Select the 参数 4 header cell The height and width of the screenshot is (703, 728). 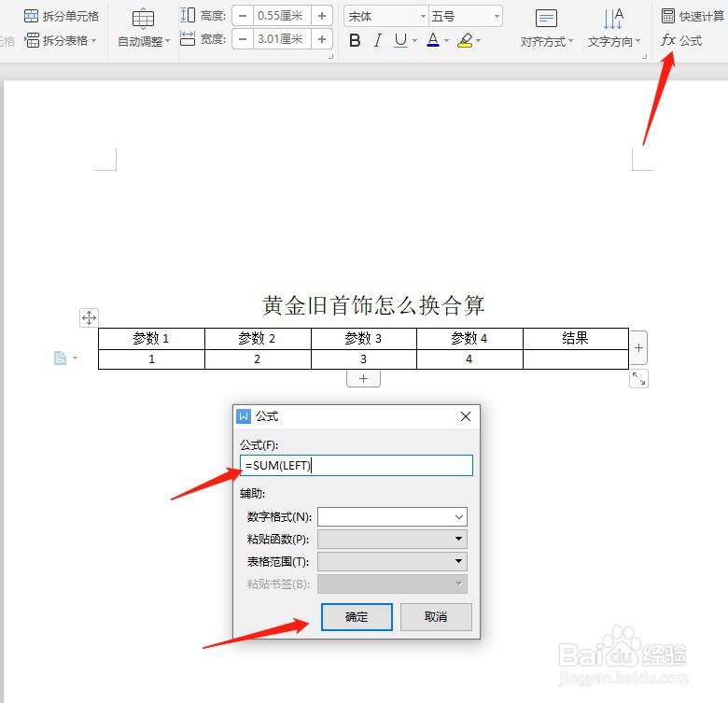(x=469, y=339)
